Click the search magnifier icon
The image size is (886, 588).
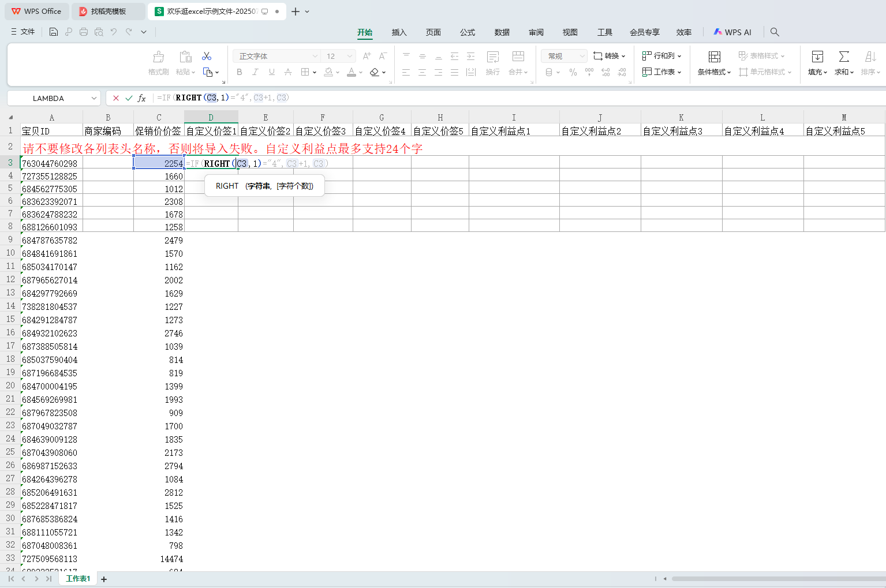pos(775,32)
